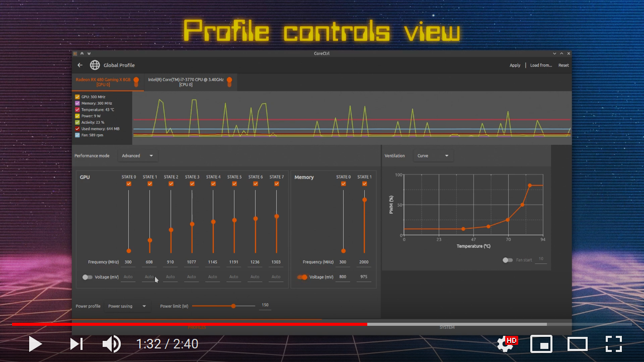Switch to PROFILES bottom tab
This screenshot has width=644, height=362.
tap(197, 327)
